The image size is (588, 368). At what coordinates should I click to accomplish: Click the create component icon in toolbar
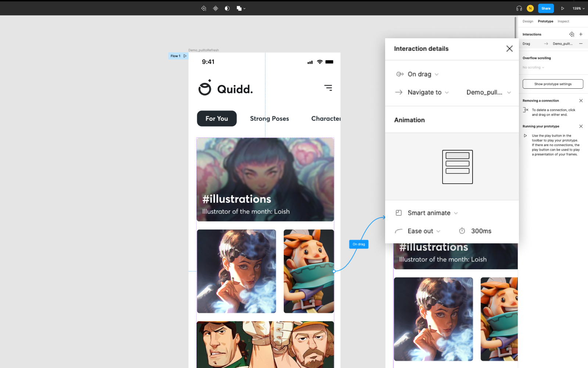pos(215,8)
